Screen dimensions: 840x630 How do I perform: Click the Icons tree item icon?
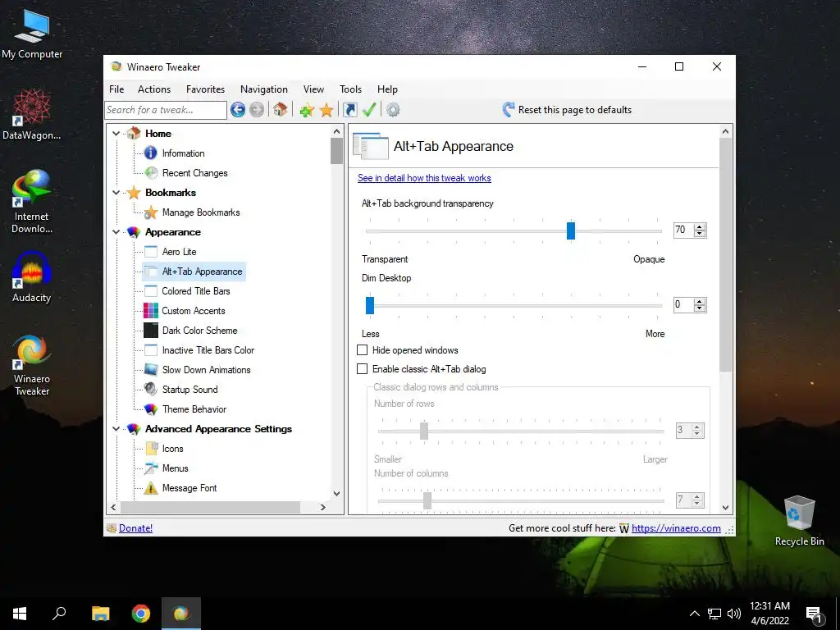[x=151, y=449]
